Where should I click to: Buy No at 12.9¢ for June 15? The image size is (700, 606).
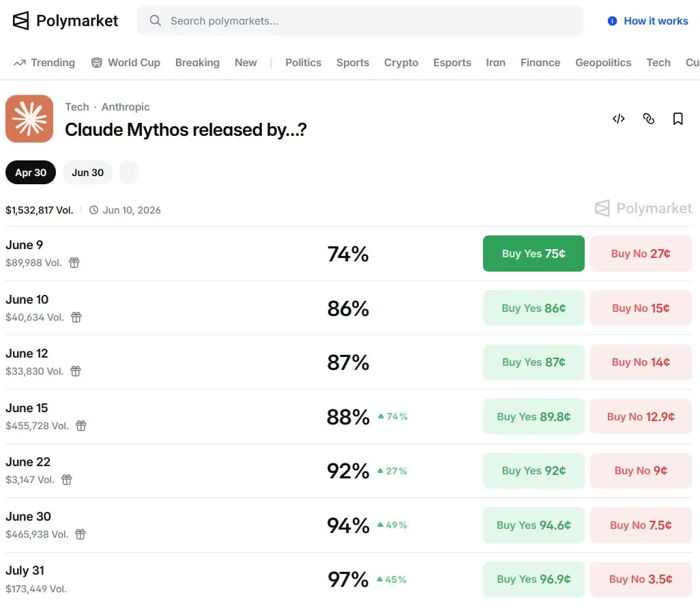coord(641,417)
